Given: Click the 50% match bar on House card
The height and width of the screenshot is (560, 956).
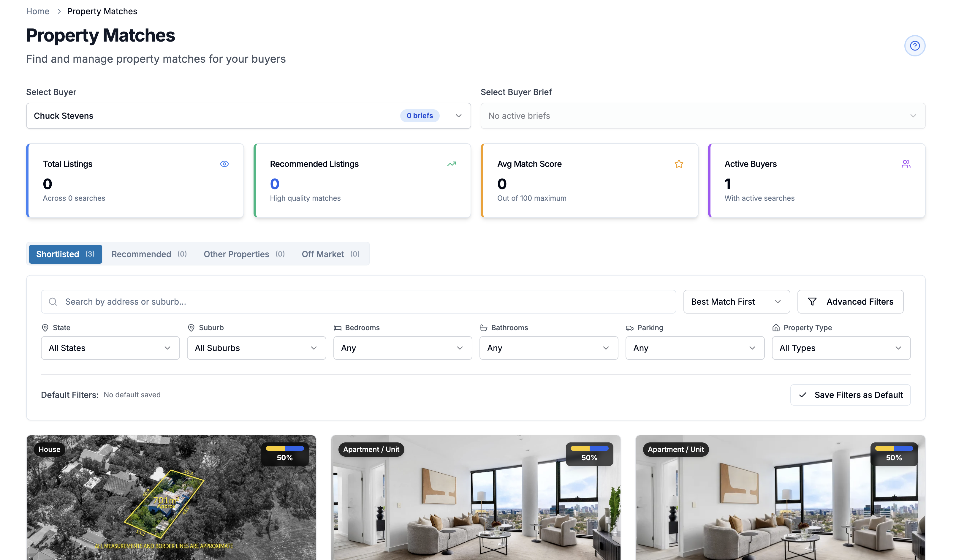Looking at the screenshot, I should [284, 448].
